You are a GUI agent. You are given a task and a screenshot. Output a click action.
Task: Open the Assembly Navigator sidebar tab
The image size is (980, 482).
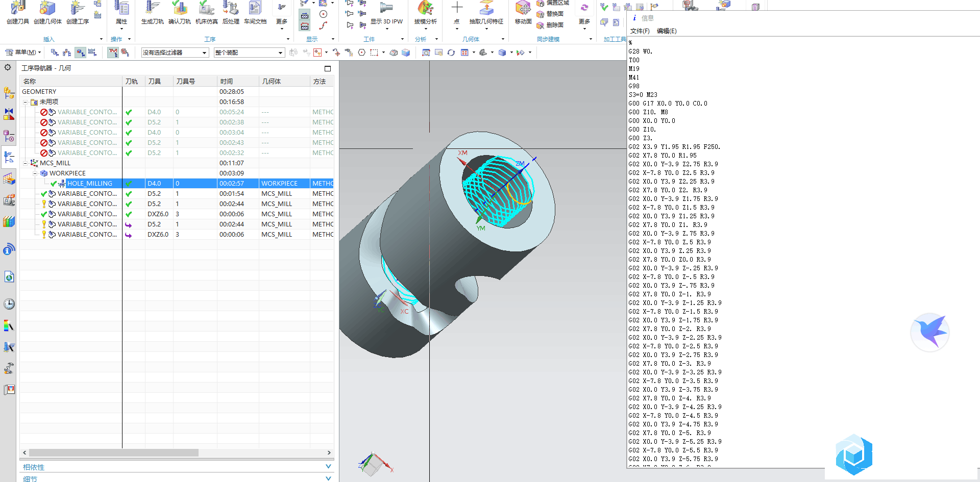point(9,93)
